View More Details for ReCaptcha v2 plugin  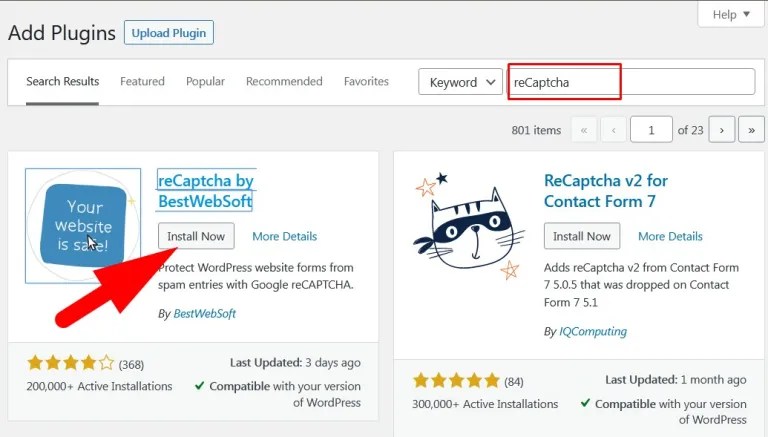(x=670, y=236)
